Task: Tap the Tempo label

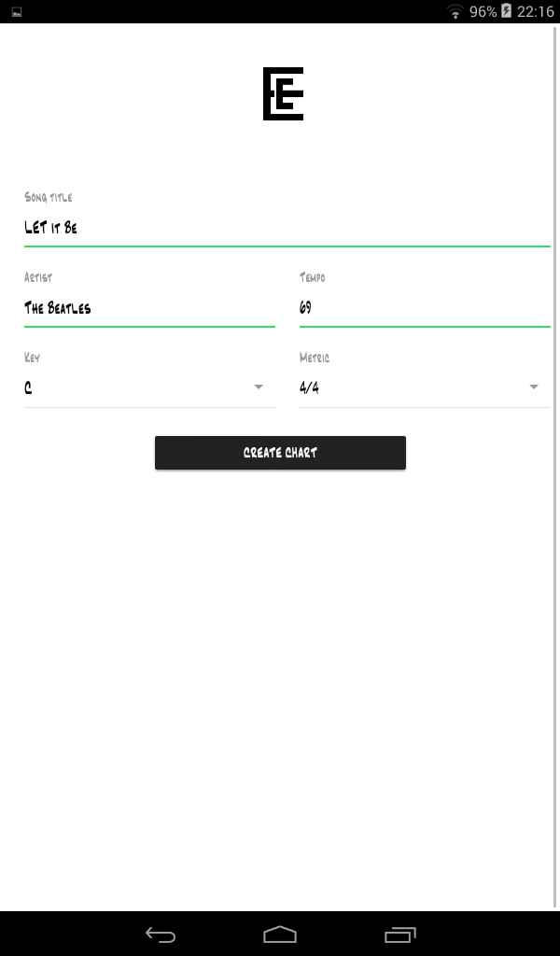Action: click(312, 277)
